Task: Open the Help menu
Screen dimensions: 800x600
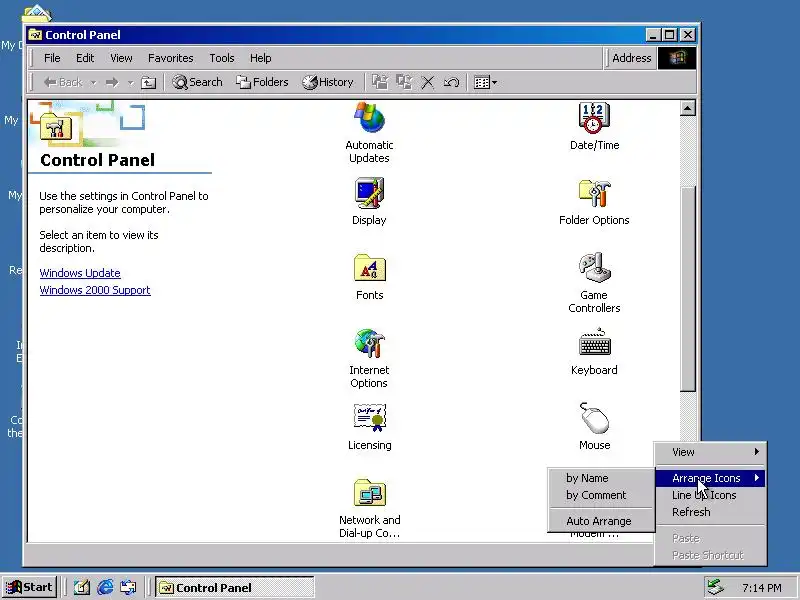Action: 260,58
